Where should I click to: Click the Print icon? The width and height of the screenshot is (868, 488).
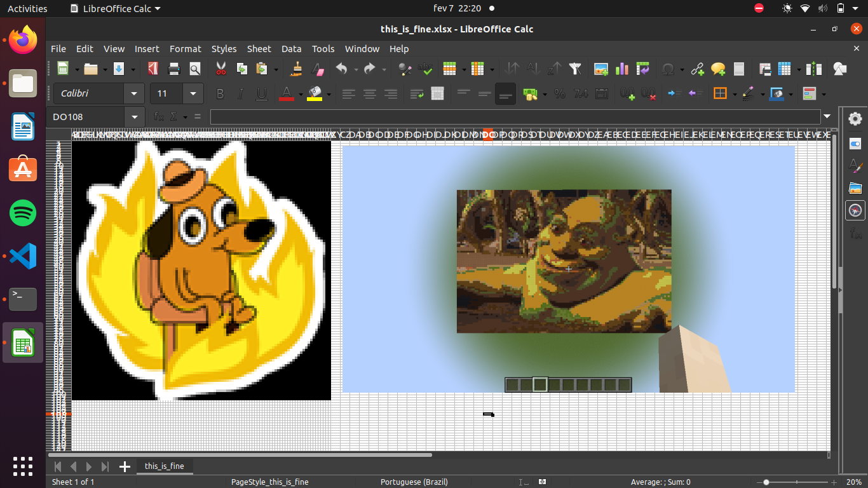click(x=174, y=69)
